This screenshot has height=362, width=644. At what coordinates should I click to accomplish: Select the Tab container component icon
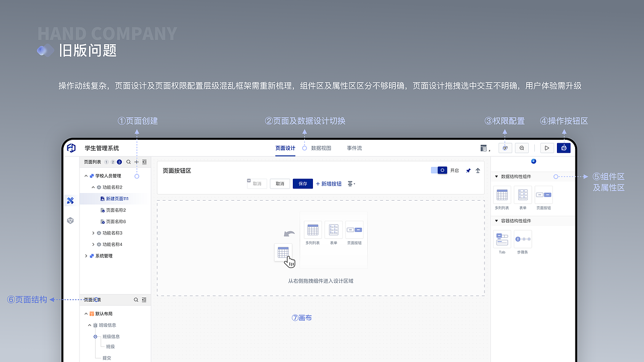(502, 239)
